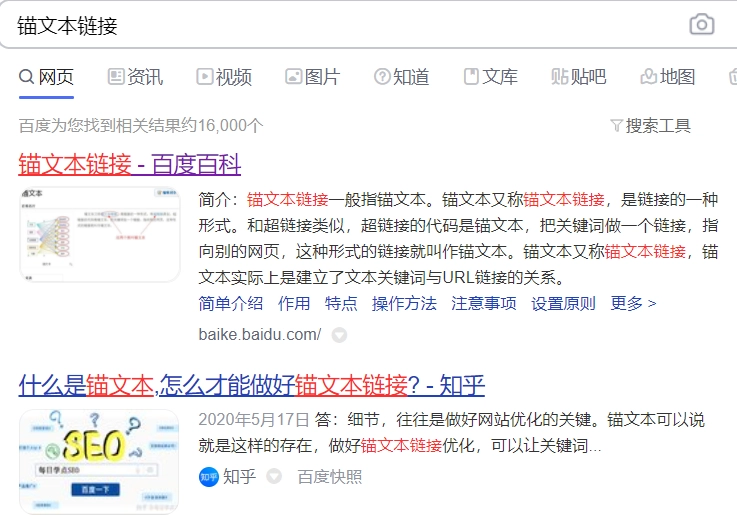
Task: Open the 图片 tab
Action: (313, 77)
